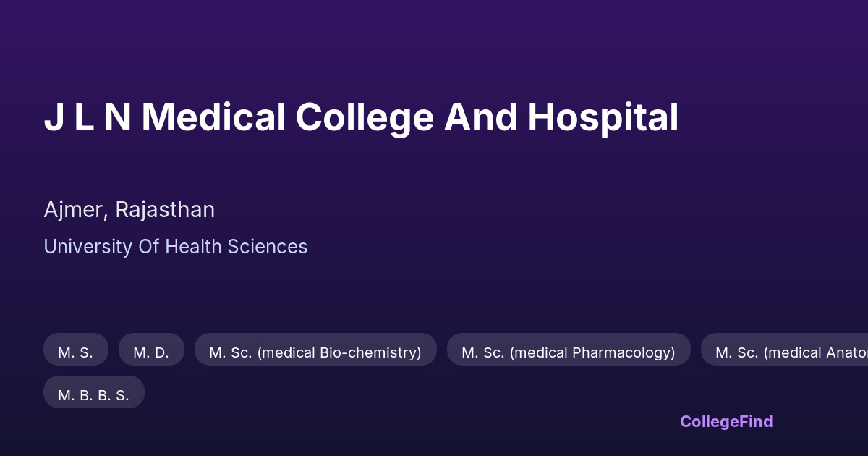The width and height of the screenshot is (868, 456).
Task: Choose the M. B. B. S. course chip
Action: pos(94,395)
